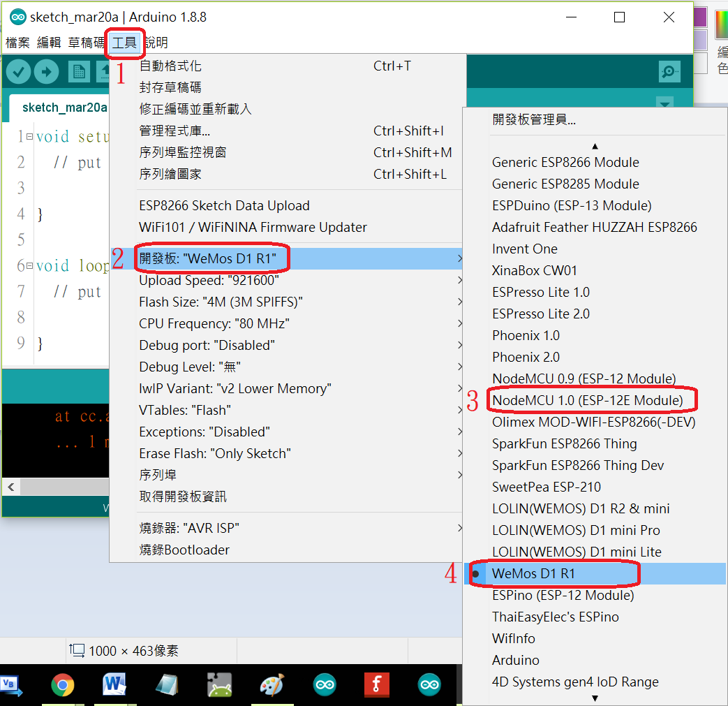Expand Flash Size 4M submenu
Screen dimensions: 728x706
[286, 302]
